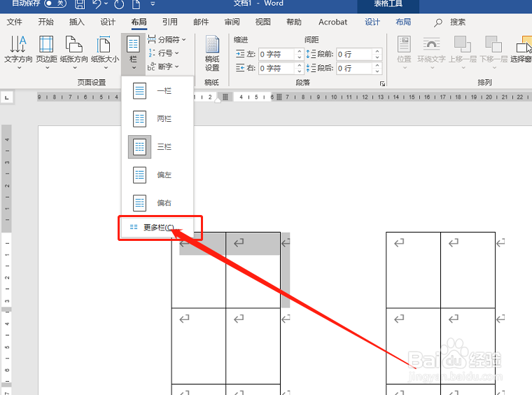
Task: Open the 文字方向 text direction menu
Action: tap(18, 53)
